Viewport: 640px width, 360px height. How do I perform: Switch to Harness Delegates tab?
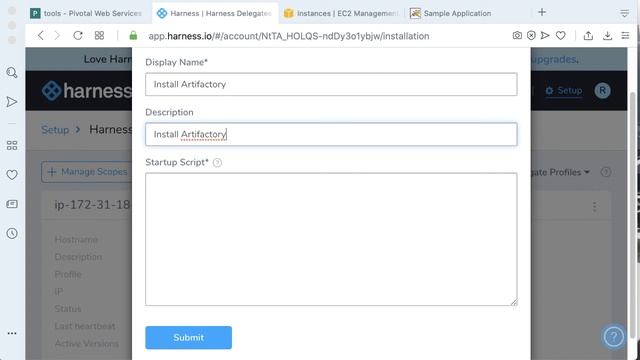coord(215,13)
